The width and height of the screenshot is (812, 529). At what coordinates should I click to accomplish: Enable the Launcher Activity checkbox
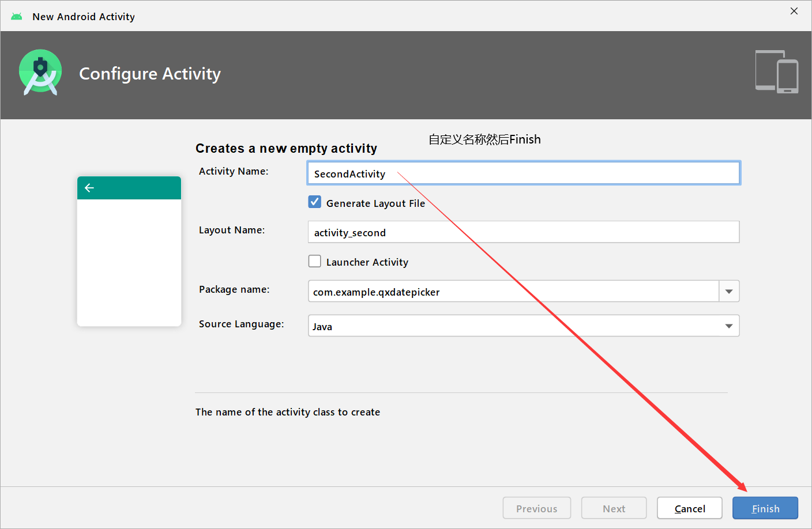pos(315,261)
